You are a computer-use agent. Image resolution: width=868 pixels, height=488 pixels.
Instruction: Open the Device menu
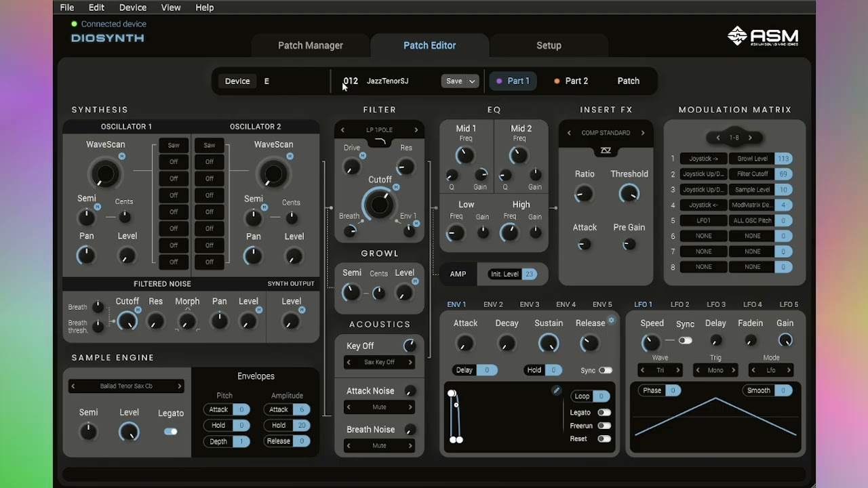point(132,7)
